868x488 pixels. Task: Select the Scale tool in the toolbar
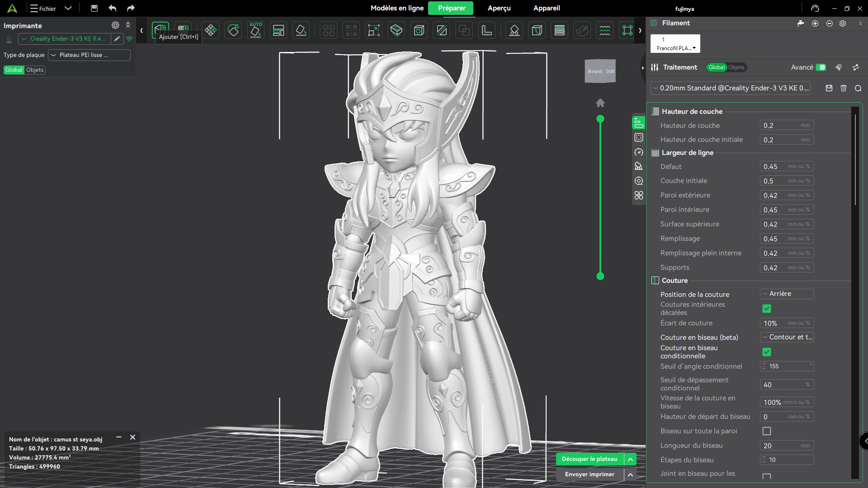[374, 30]
